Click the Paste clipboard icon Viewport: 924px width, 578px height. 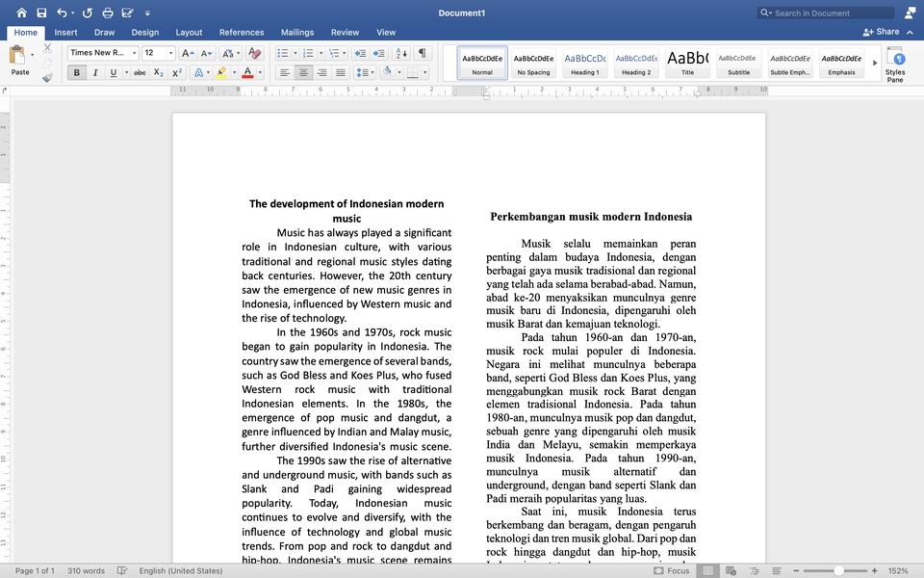click(x=17, y=56)
